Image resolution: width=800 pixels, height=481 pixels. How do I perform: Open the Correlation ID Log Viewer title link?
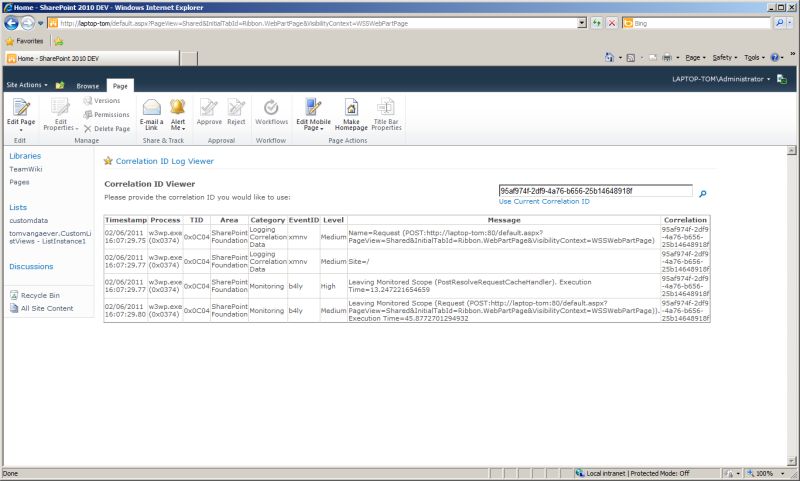click(x=164, y=161)
